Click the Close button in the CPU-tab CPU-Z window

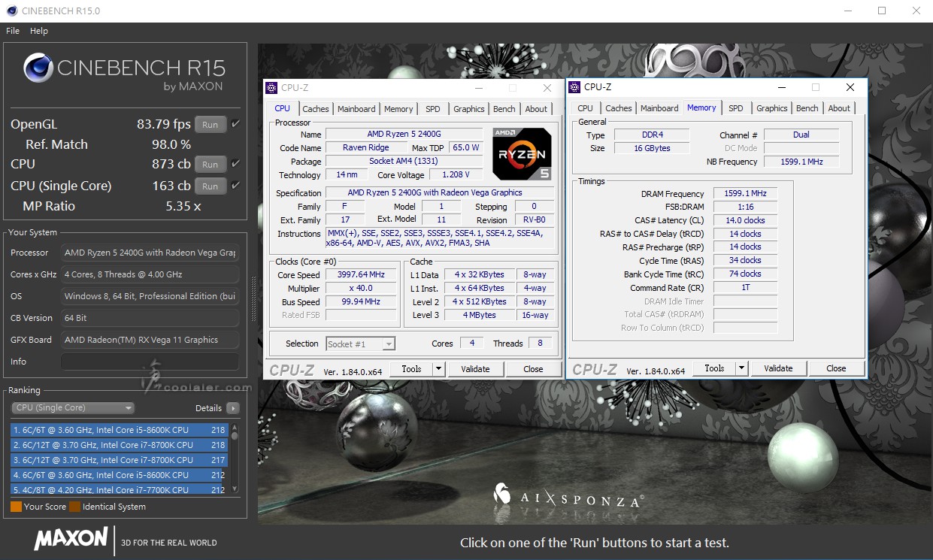[x=534, y=369]
